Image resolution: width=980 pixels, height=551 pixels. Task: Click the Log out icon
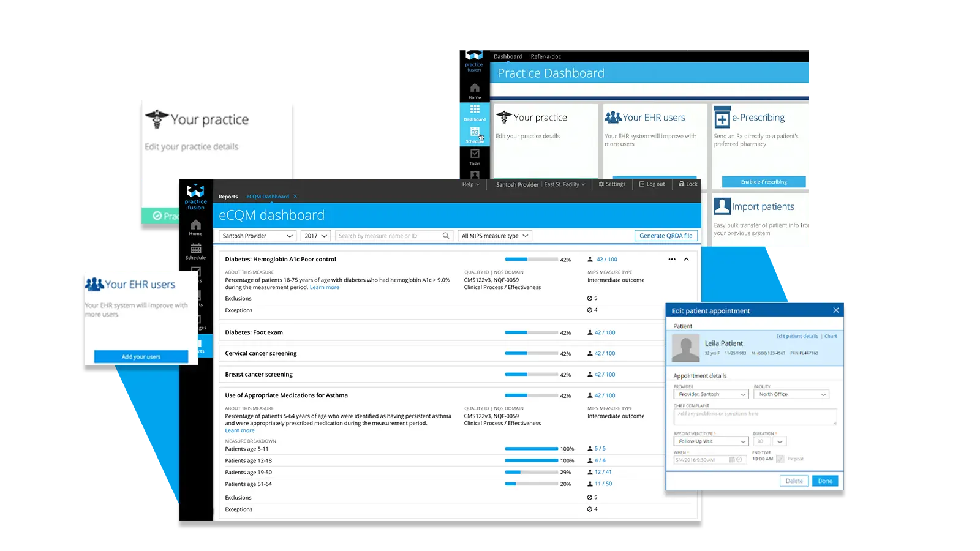(x=641, y=184)
